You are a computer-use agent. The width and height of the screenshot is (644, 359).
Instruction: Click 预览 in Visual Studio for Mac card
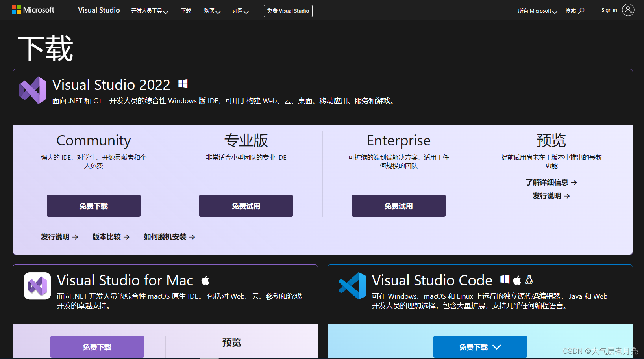231,342
